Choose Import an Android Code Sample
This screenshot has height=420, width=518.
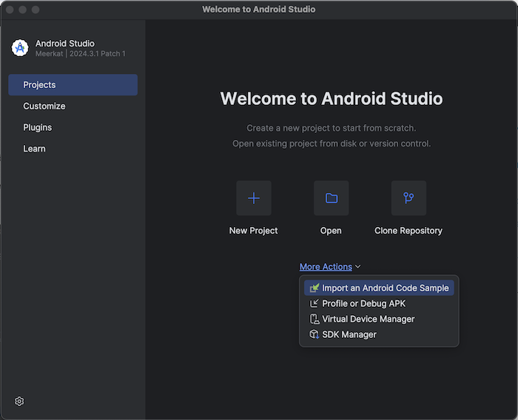[x=379, y=288]
